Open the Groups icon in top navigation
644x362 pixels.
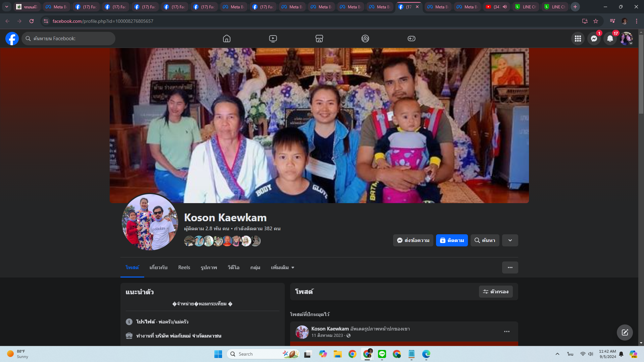(365, 39)
